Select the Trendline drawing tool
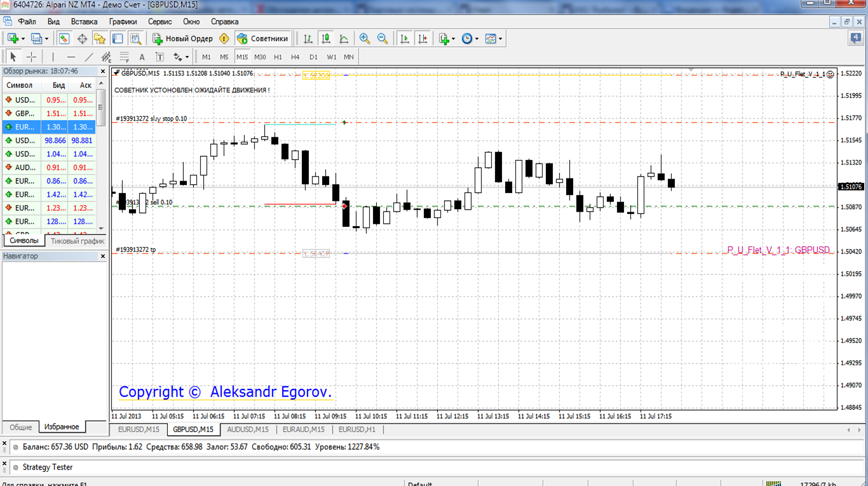Screen dimensions: 868x486 (89, 57)
